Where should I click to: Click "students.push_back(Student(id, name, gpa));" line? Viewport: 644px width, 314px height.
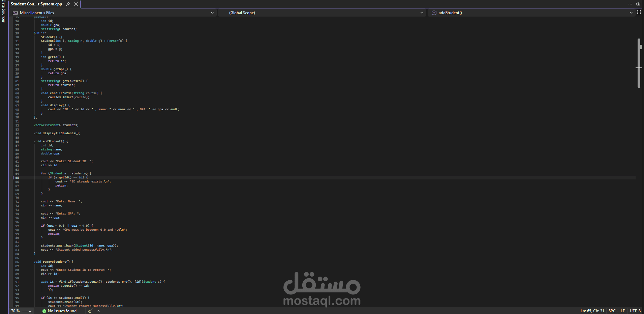(80, 246)
